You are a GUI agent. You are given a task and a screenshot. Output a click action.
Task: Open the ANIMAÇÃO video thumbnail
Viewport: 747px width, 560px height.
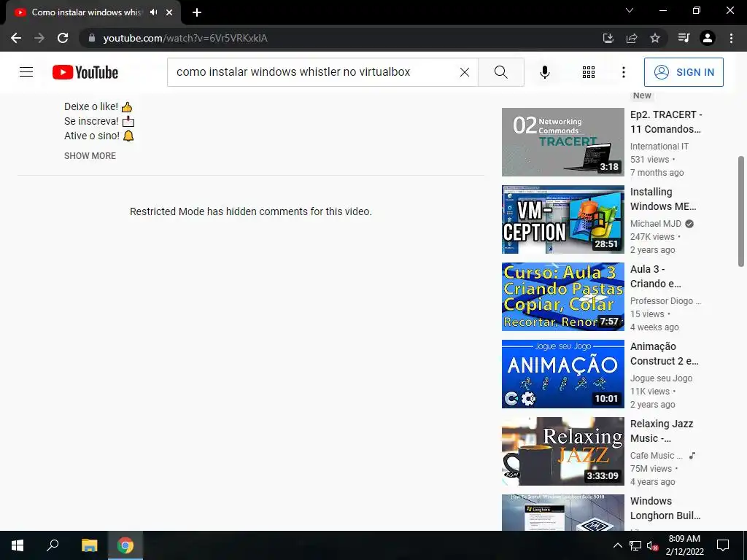562,374
